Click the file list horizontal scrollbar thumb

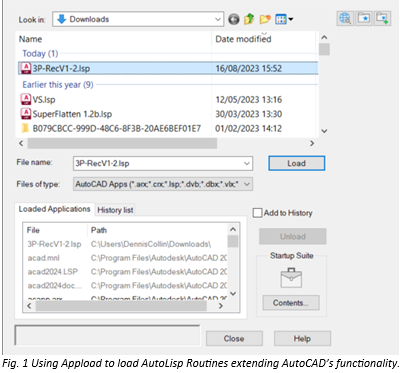[x=122, y=143]
